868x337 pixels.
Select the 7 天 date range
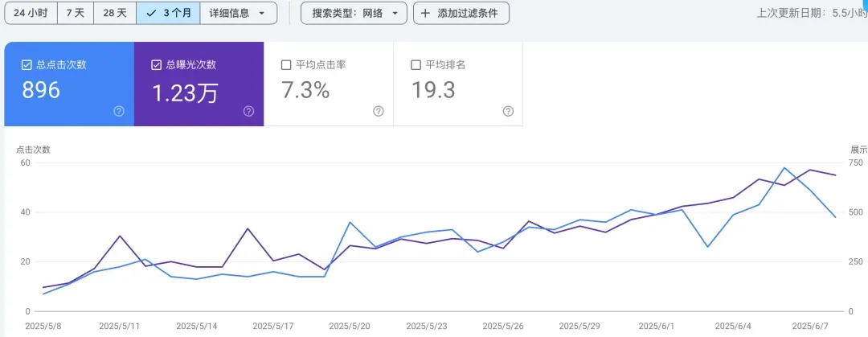76,13
